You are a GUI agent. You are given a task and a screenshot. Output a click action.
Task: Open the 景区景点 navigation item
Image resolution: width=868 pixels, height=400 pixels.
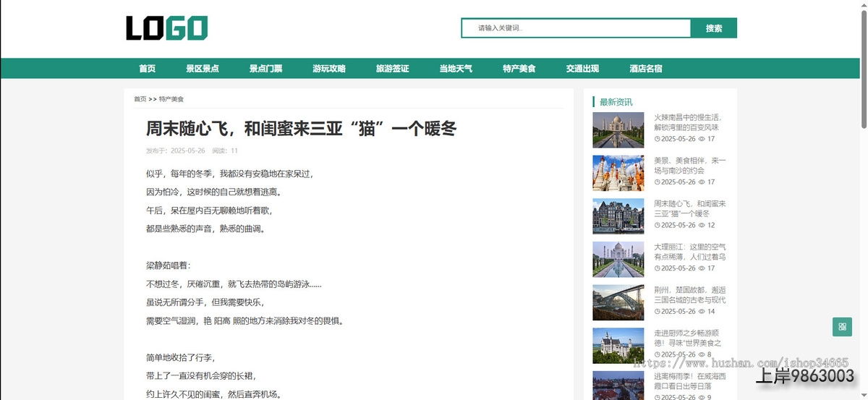click(x=203, y=69)
